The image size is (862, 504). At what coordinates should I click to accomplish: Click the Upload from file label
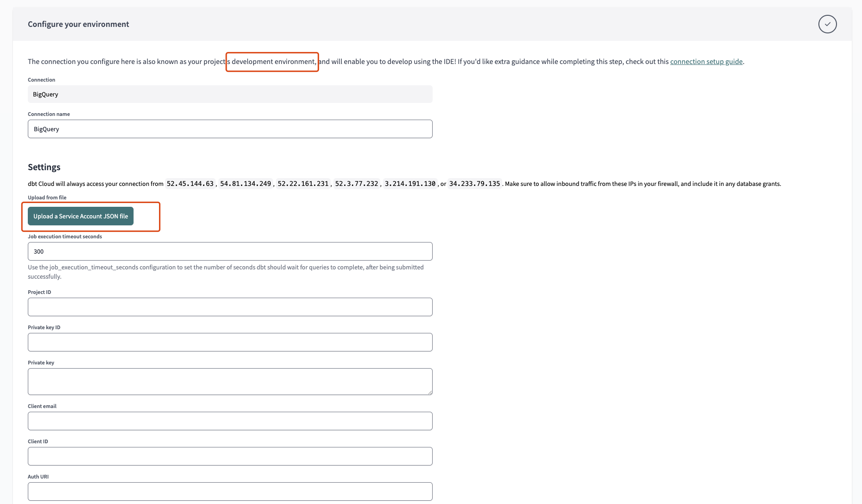(47, 198)
